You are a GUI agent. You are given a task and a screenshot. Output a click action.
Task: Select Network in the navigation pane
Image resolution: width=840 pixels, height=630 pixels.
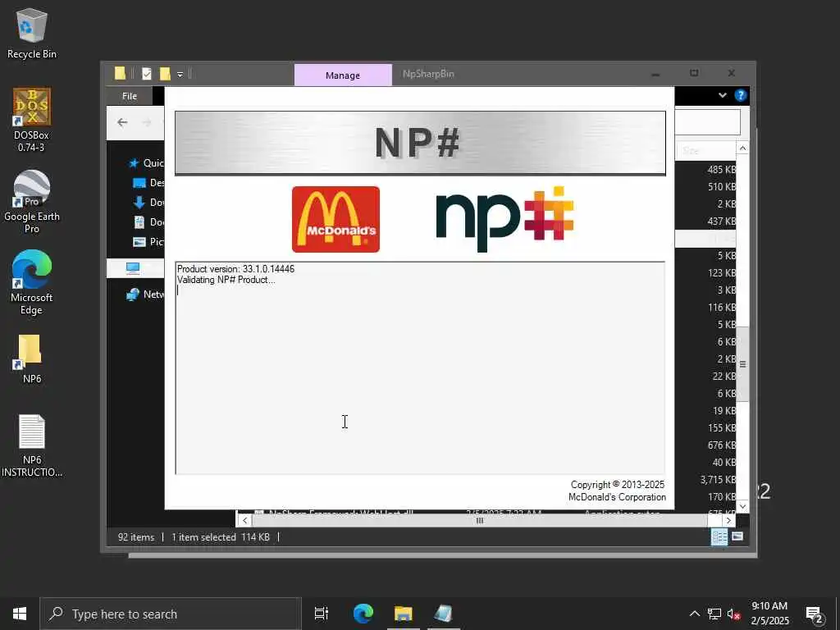(144, 294)
